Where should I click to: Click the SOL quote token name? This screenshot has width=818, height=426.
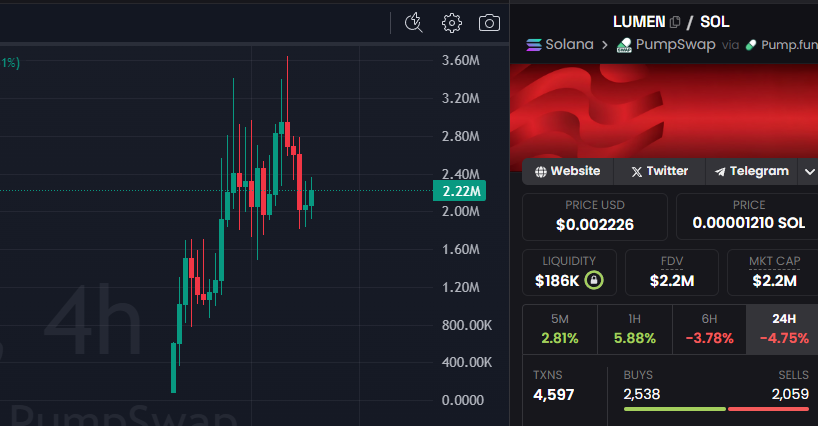[x=714, y=22]
